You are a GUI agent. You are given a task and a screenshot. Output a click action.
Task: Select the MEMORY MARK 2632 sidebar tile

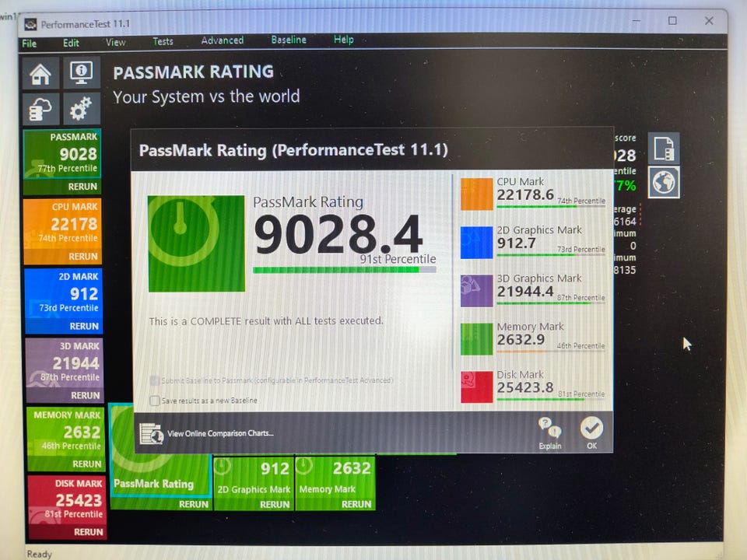[65, 432]
